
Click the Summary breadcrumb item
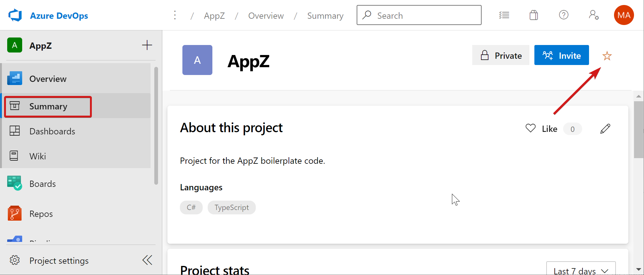[x=325, y=16]
